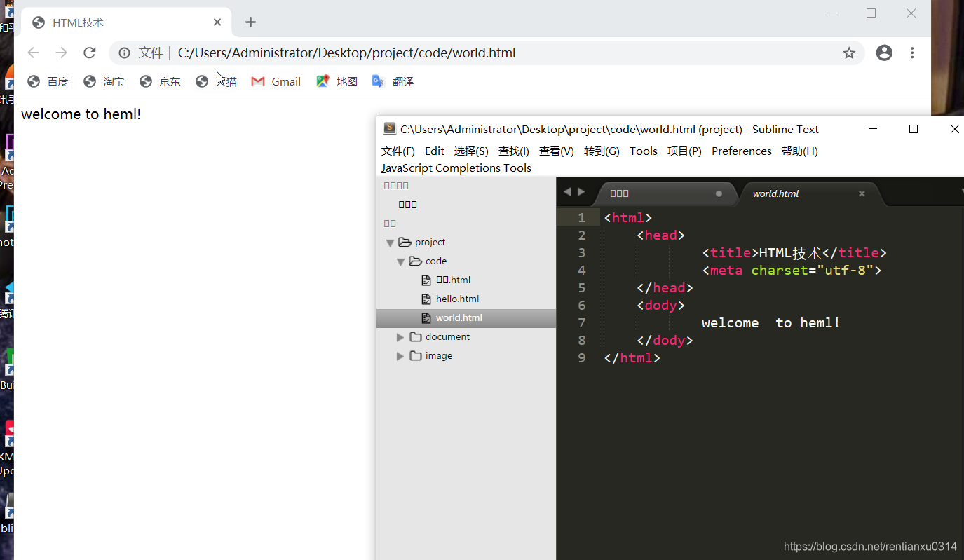Collapse the code folder arrow
This screenshot has height=560, width=964.
pos(401,261)
